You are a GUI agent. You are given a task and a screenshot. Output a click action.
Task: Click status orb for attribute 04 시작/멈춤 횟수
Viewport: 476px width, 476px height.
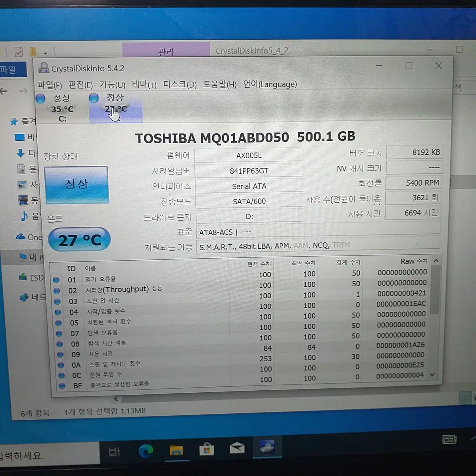(58, 312)
